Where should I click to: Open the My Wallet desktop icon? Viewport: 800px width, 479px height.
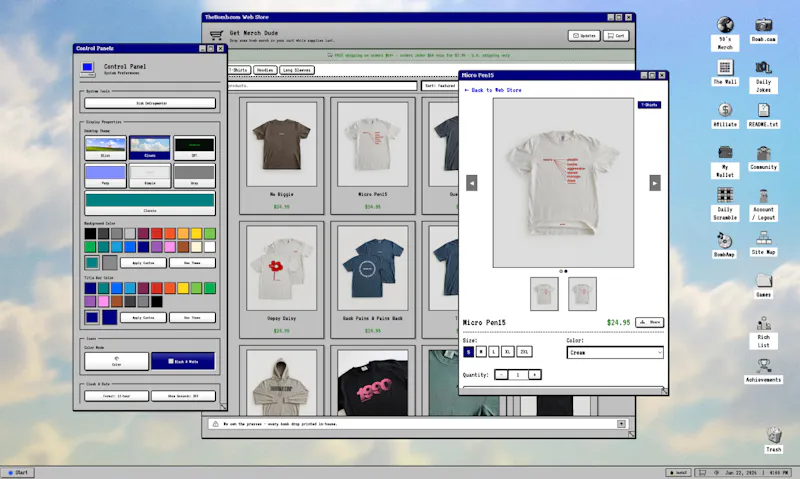coord(725,162)
